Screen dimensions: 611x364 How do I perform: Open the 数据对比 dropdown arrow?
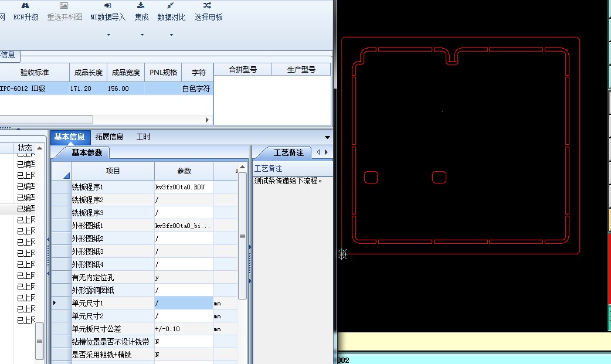click(171, 35)
